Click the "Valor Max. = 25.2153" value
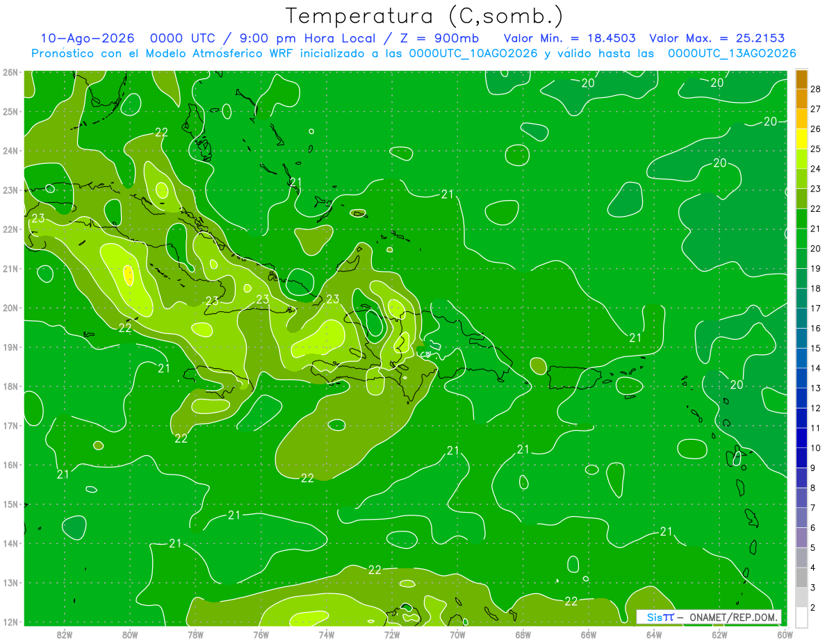 pos(717,38)
